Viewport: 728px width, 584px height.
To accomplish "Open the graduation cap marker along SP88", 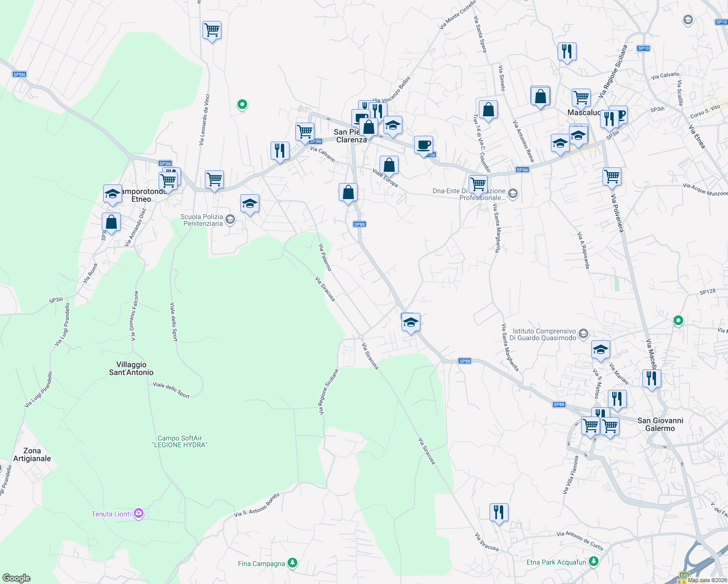I will pyautogui.click(x=410, y=322).
